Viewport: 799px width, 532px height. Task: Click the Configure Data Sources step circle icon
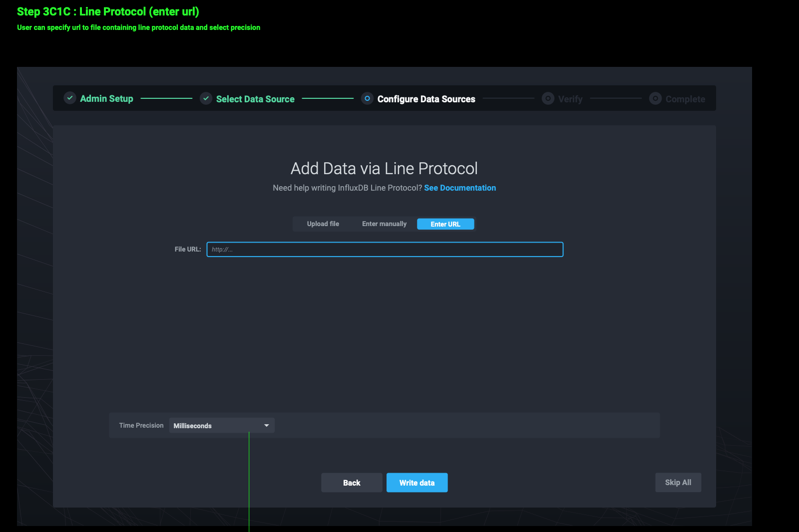pyautogui.click(x=367, y=98)
